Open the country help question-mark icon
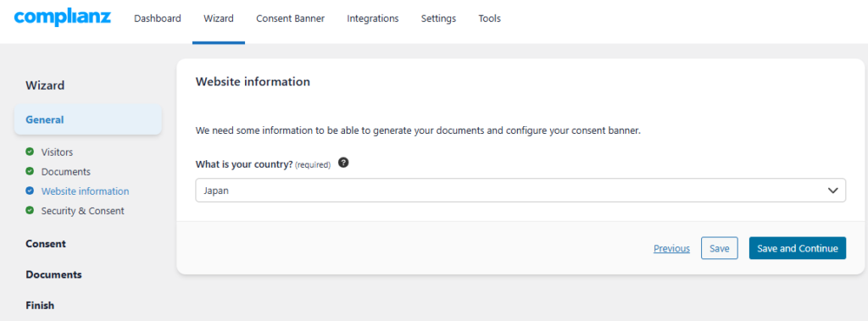 point(343,163)
